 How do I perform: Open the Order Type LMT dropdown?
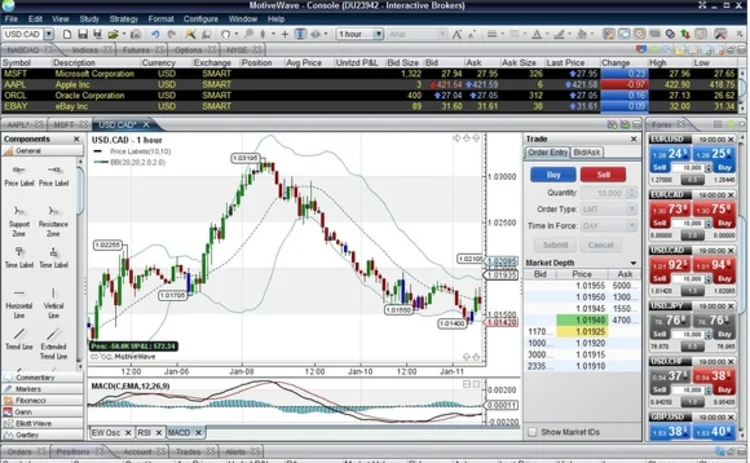631,209
